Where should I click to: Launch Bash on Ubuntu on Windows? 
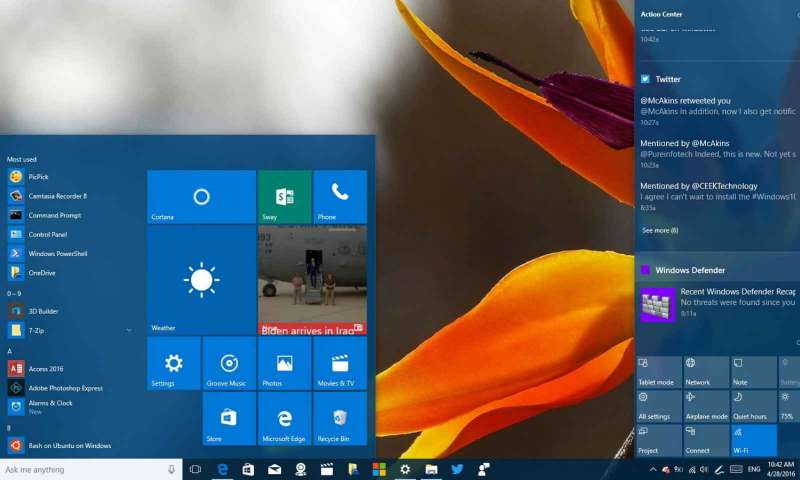[70, 445]
